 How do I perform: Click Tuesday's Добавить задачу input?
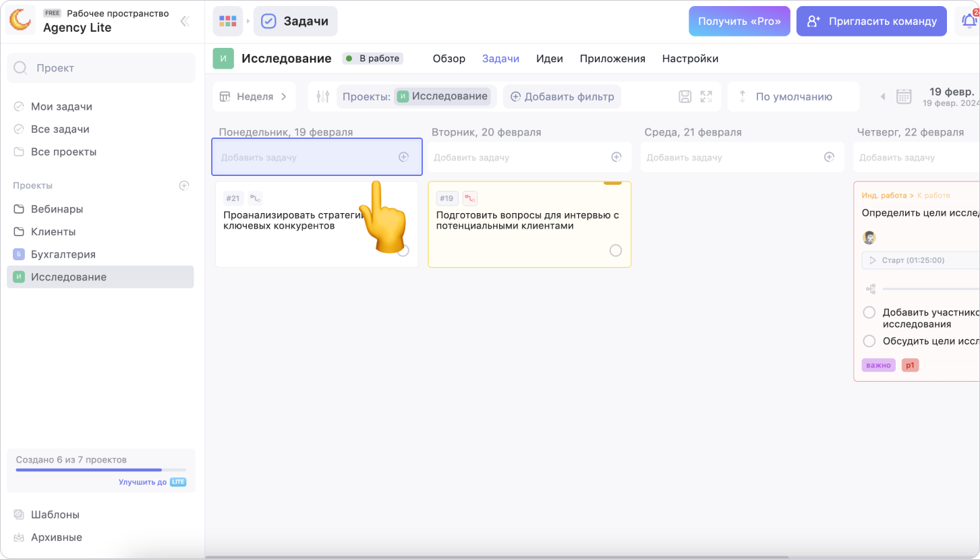coord(530,157)
